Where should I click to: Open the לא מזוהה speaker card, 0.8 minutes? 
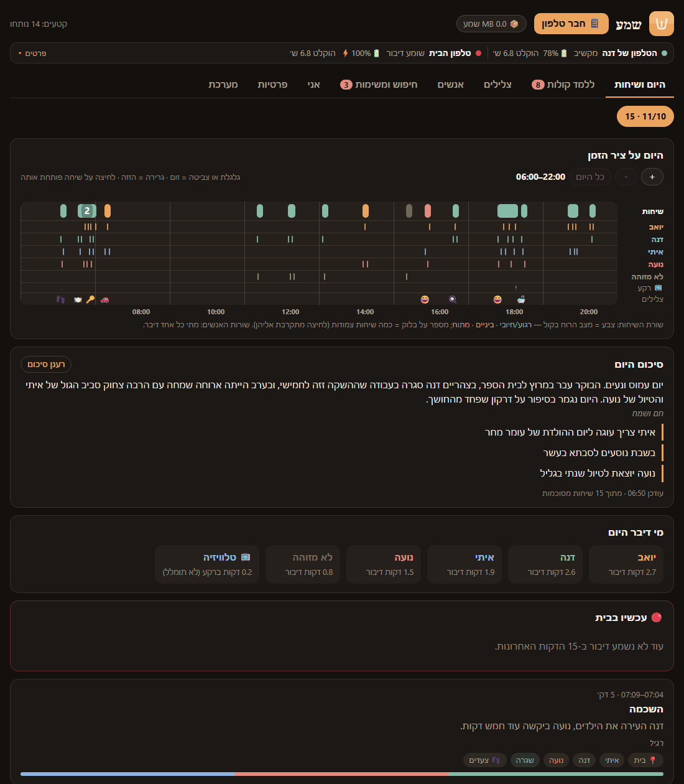(303, 564)
